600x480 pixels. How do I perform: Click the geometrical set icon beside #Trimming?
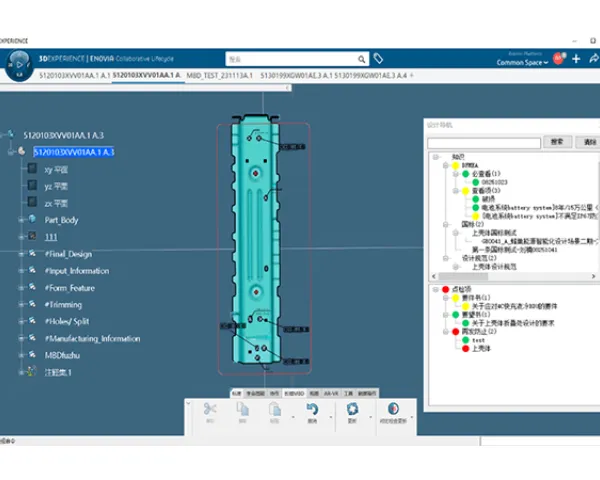[32, 304]
